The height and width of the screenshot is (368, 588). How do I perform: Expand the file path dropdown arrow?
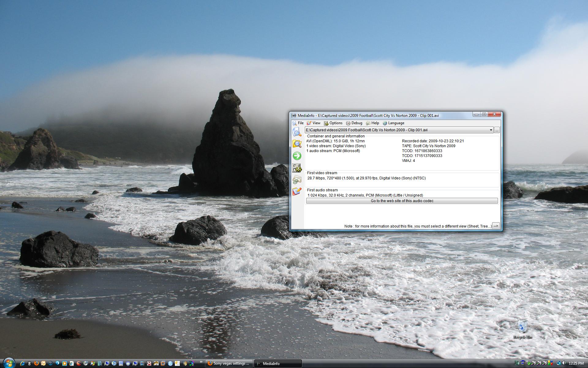pos(491,130)
